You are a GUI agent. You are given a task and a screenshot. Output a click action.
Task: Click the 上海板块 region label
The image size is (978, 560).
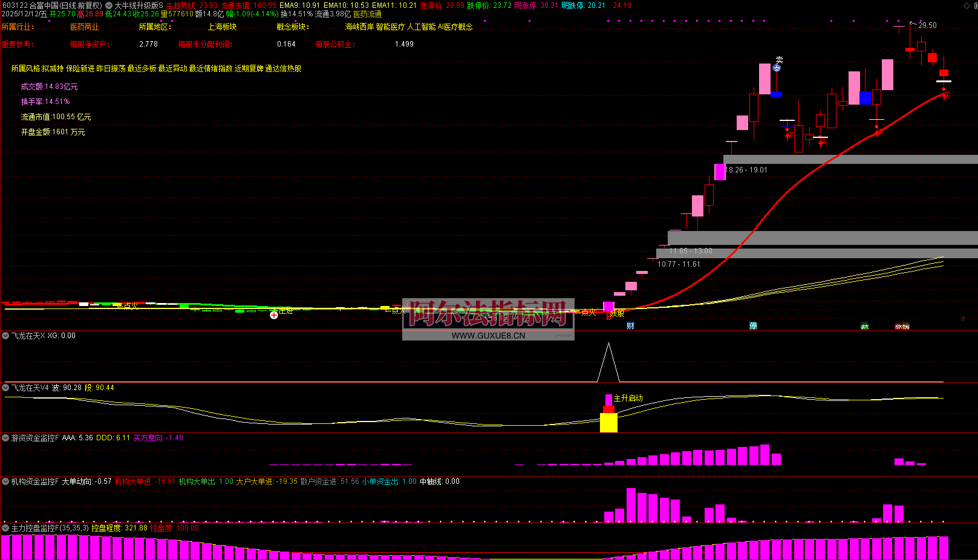point(222,27)
